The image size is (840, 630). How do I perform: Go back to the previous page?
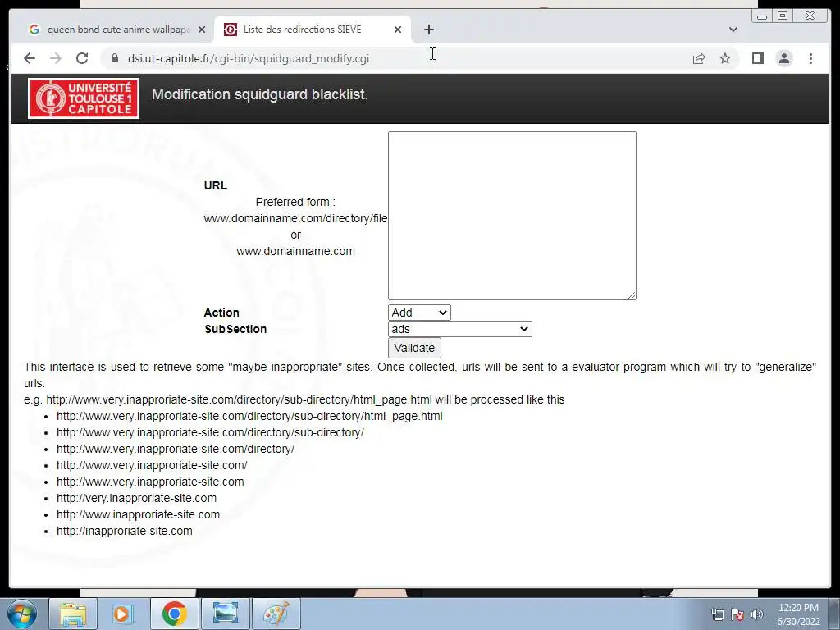click(x=30, y=58)
